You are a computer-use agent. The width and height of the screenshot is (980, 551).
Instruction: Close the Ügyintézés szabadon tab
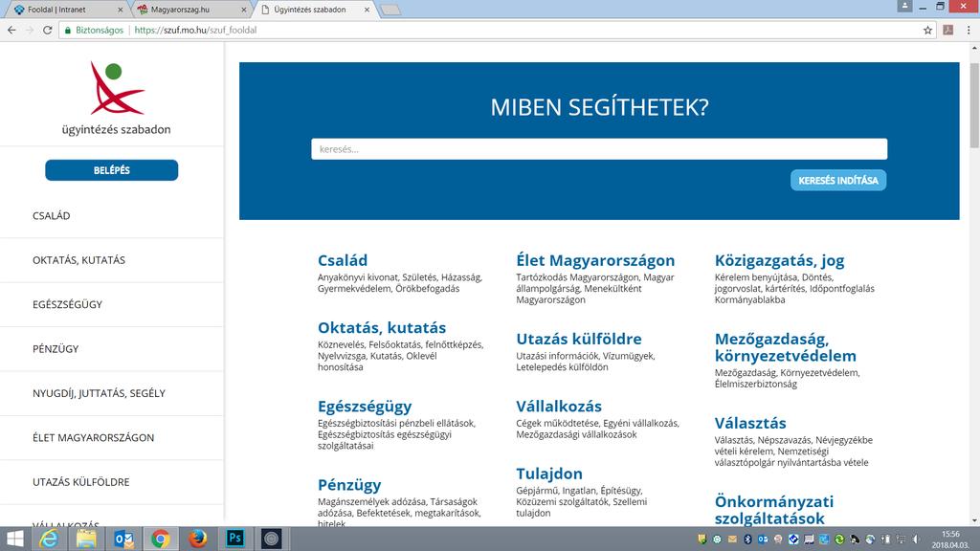(x=367, y=10)
